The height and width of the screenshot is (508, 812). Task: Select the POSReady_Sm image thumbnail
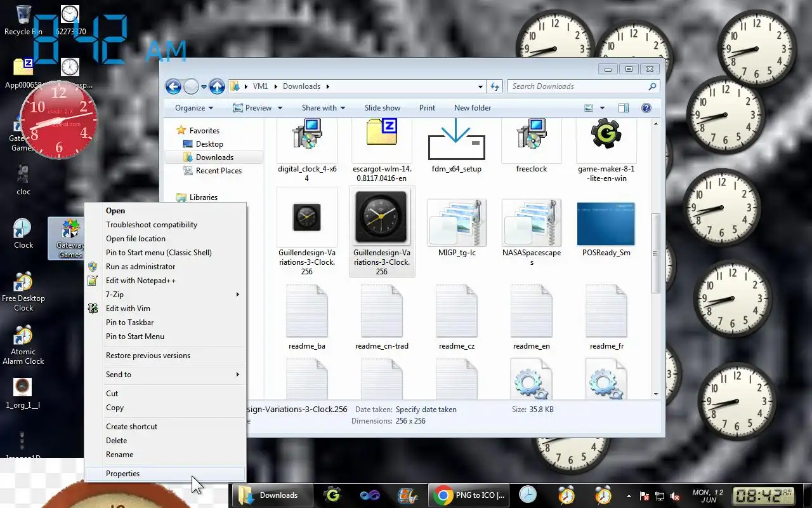pyautogui.click(x=606, y=229)
